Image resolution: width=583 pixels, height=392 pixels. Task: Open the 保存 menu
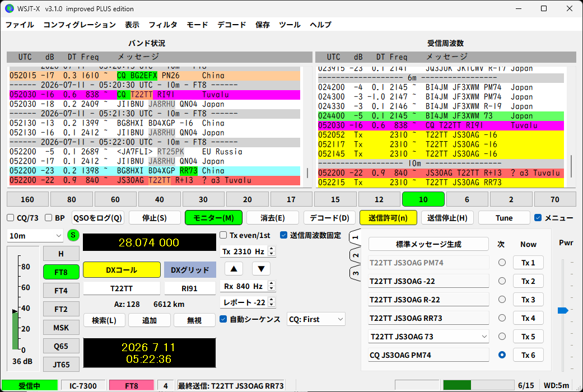[263, 25]
